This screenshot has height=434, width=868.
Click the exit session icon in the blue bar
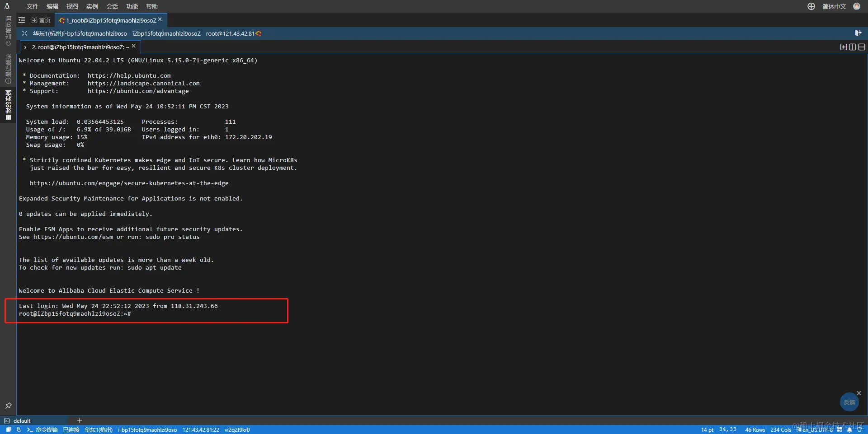(858, 33)
